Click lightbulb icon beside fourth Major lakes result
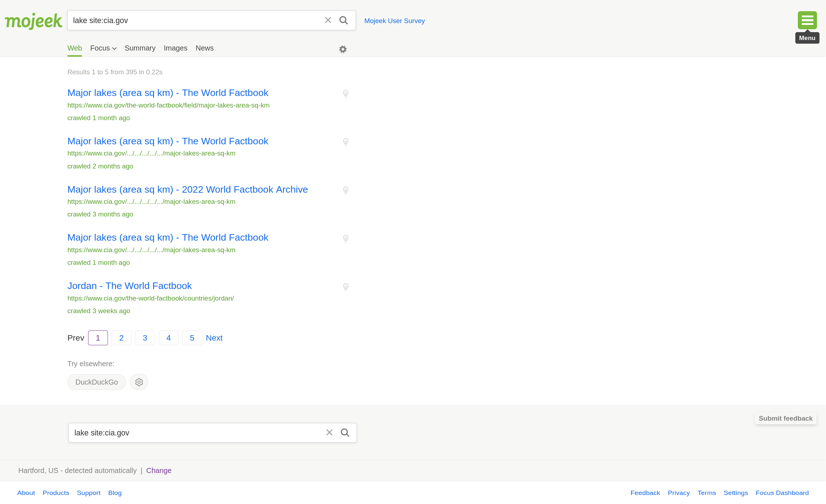The width and height of the screenshot is (826, 504). coord(345,238)
